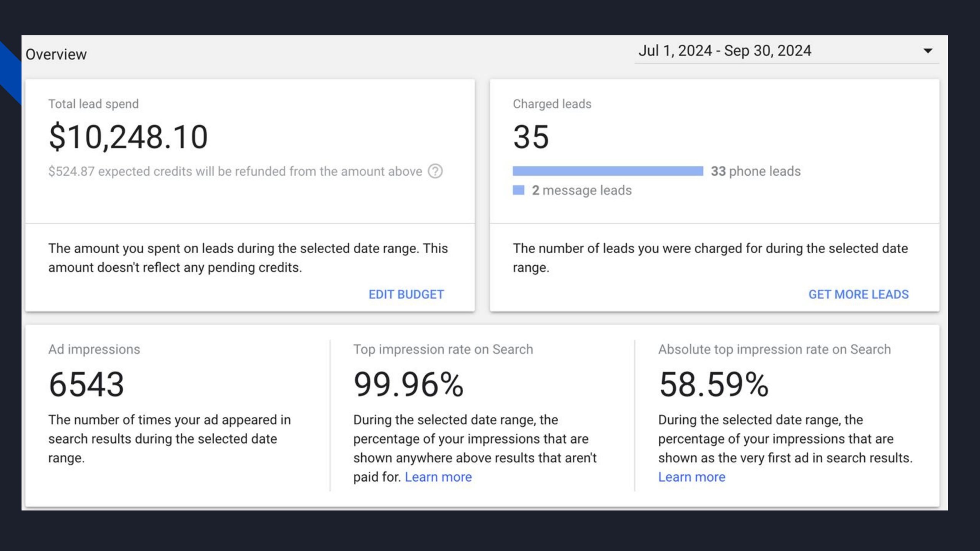This screenshot has height=551, width=980.
Task: Click the 35 charged leads number
Action: click(x=531, y=137)
